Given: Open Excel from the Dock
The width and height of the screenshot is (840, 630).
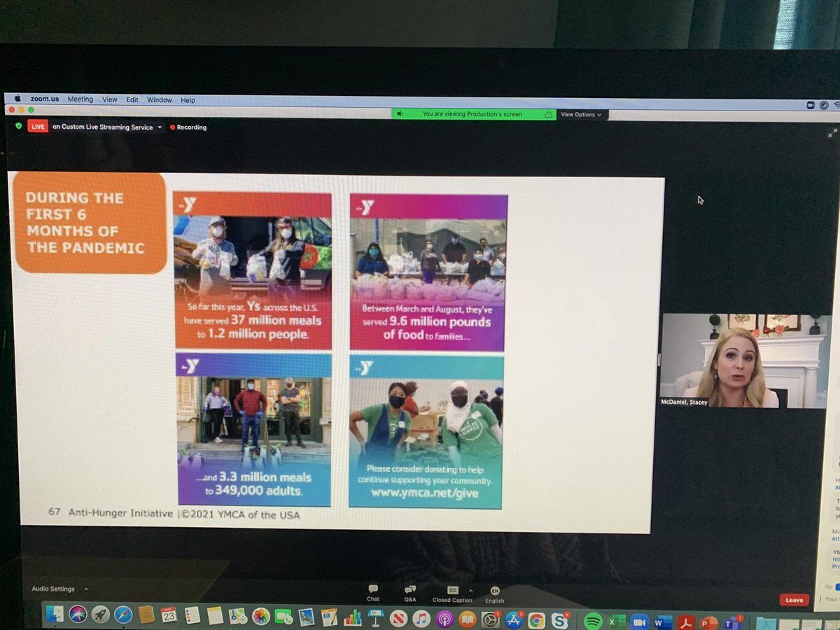Looking at the screenshot, I should click(x=617, y=621).
